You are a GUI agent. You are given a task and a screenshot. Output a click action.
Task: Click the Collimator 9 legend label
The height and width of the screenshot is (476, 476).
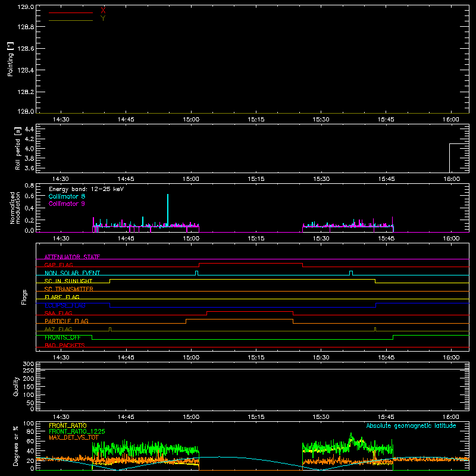pyautogui.click(x=67, y=203)
